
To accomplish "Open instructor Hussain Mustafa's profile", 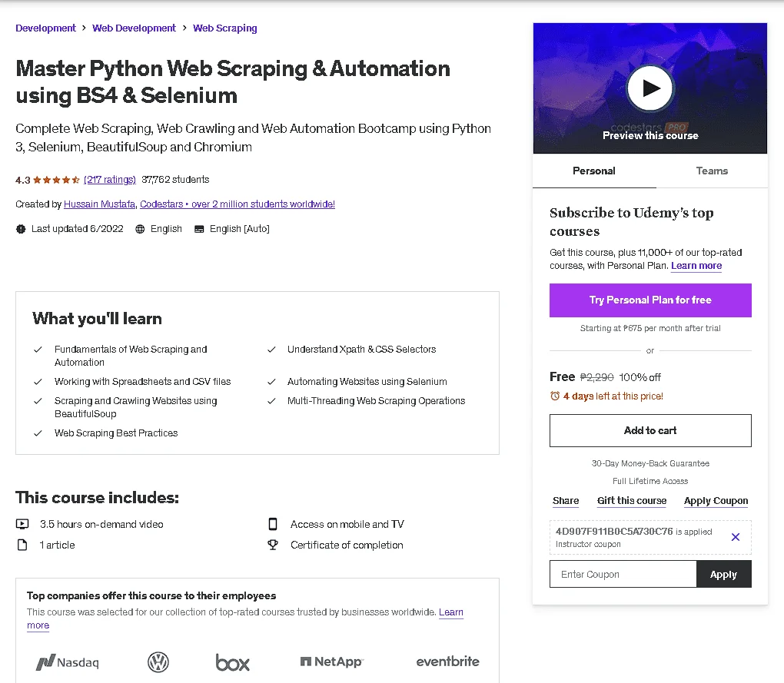I will click(x=99, y=204).
